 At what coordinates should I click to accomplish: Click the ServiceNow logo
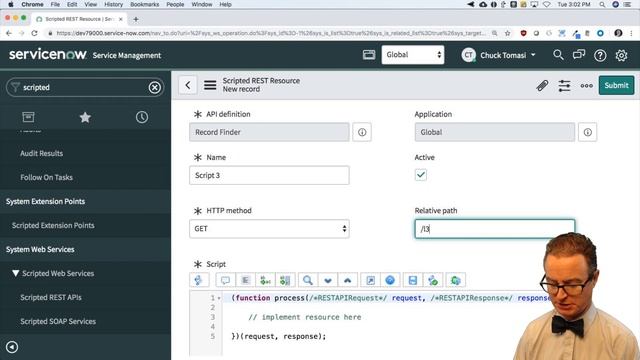pyautogui.click(x=47, y=54)
